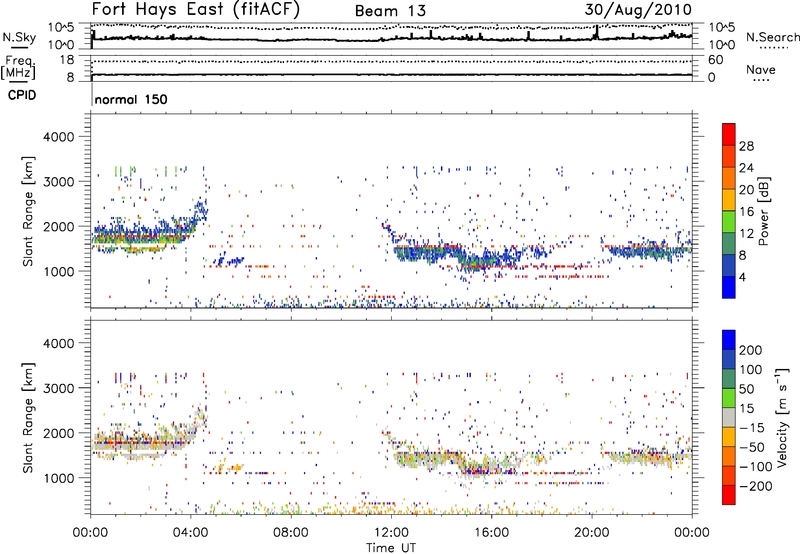Click the 'Slant Range [km]' label of power panel
This screenshot has height=554, width=800.
click(x=28, y=211)
